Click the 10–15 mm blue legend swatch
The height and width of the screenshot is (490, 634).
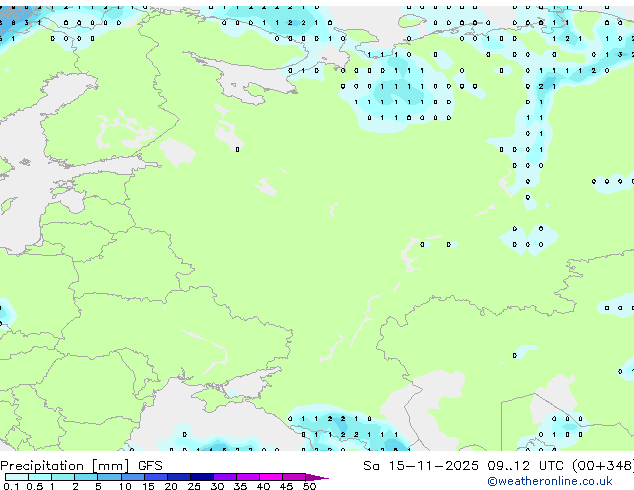pyautogui.click(x=133, y=477)
